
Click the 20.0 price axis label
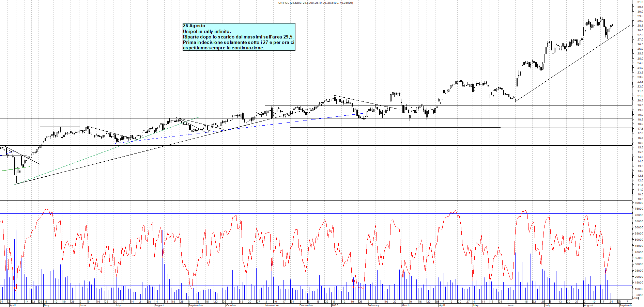640,105
